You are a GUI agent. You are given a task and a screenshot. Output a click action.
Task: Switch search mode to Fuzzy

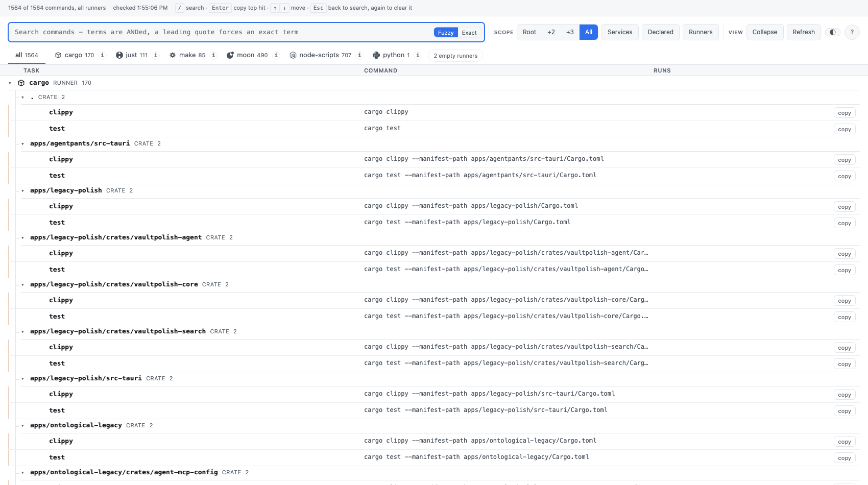pos(446,33)
